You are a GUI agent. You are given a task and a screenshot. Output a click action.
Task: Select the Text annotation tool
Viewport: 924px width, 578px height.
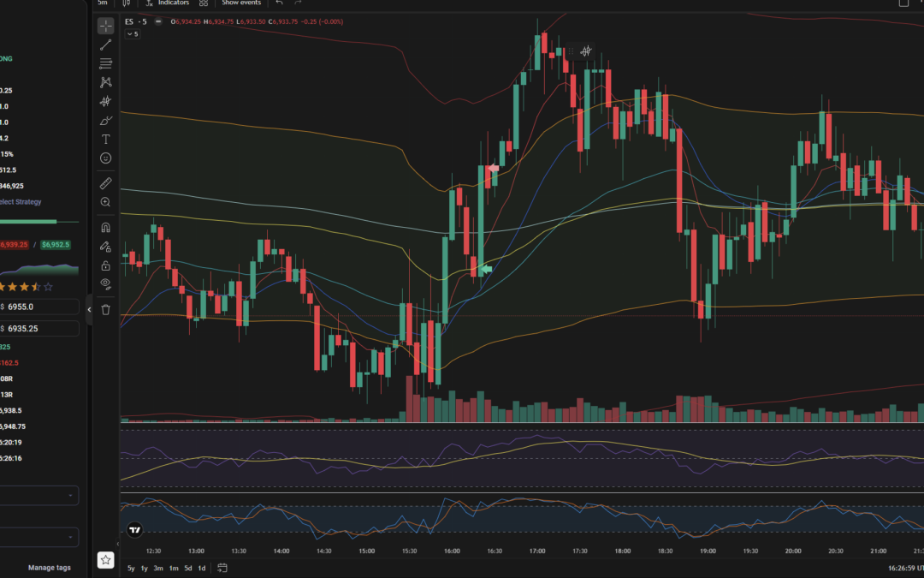(105, 139)
